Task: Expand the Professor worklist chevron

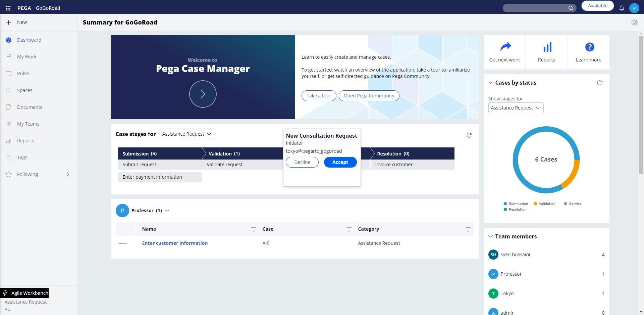Action: [167, 211]
